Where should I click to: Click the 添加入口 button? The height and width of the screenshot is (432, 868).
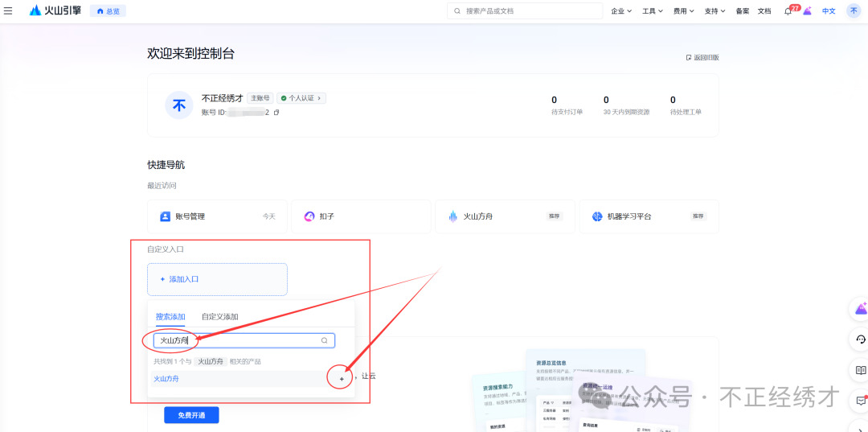coord(217,279)
